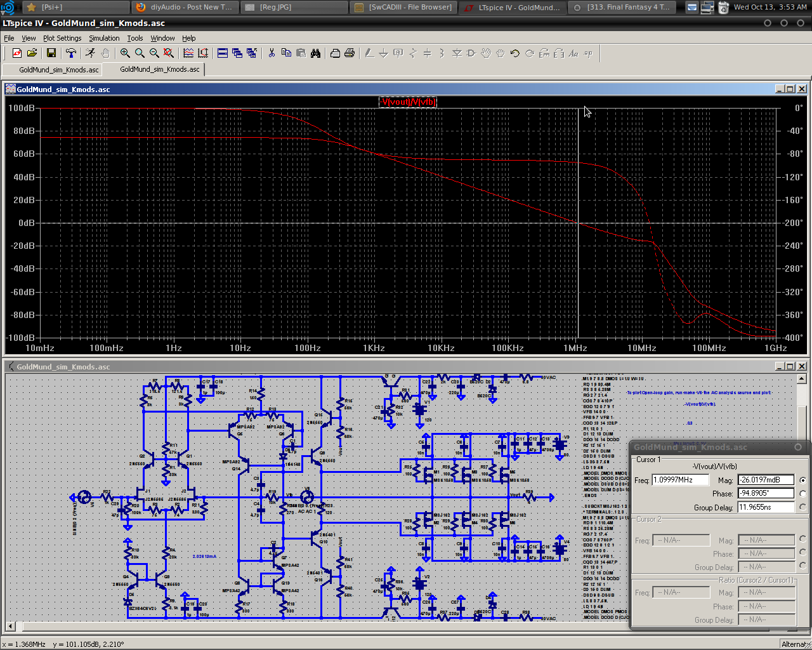Open the Simulation menu
The width and height of the screenshot is (812, 650).
(104, 38)
